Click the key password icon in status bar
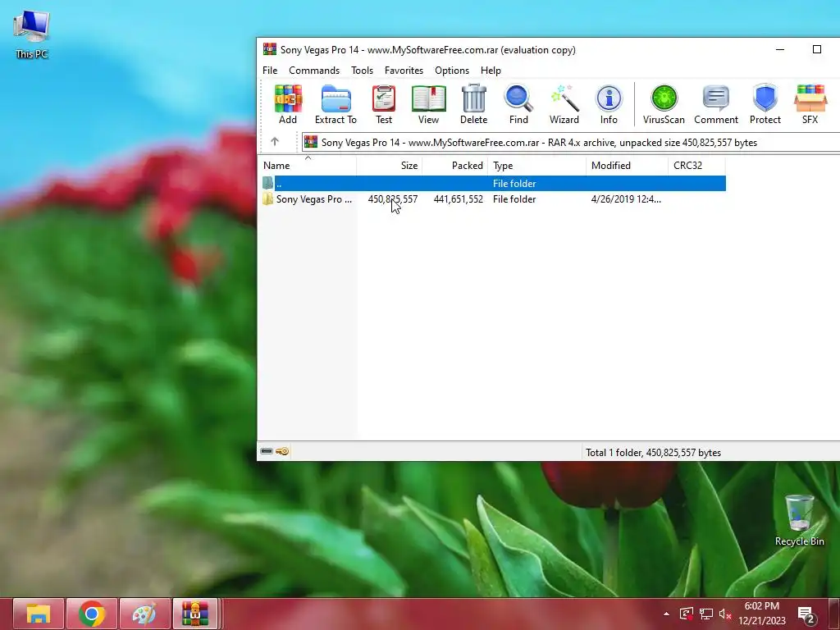 pyautogui.click(x=282, y=452)
